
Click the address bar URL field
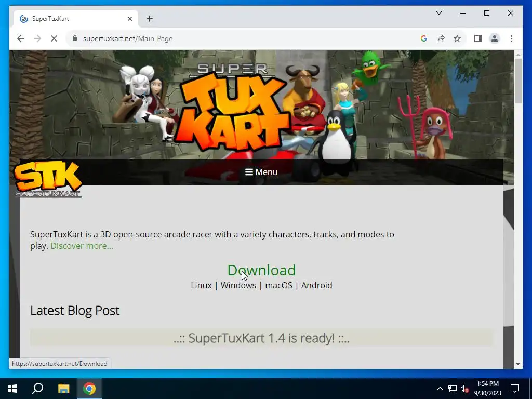[244, 38]
